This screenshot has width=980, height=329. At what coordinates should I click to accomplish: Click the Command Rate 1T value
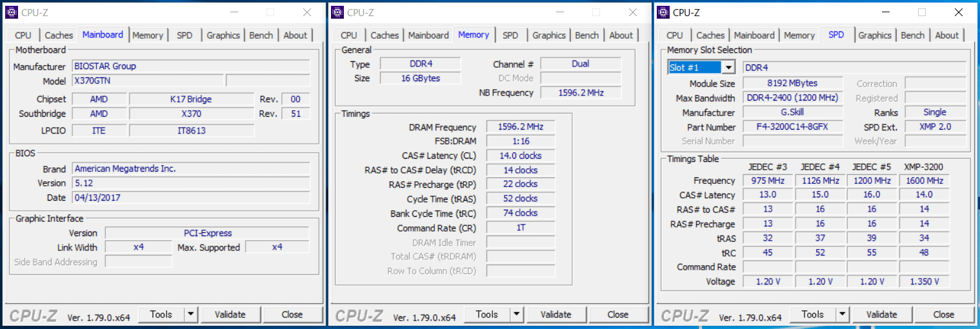tap(520, 228)
